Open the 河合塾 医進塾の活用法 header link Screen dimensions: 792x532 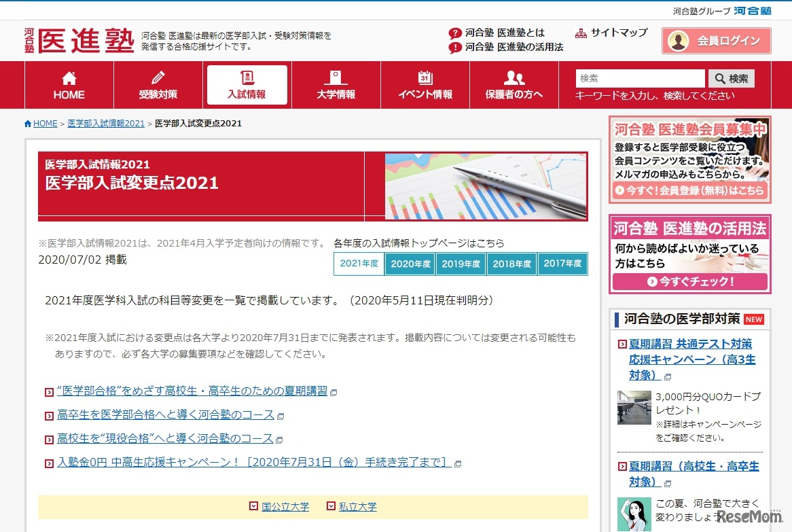click(x=514, y=47)
